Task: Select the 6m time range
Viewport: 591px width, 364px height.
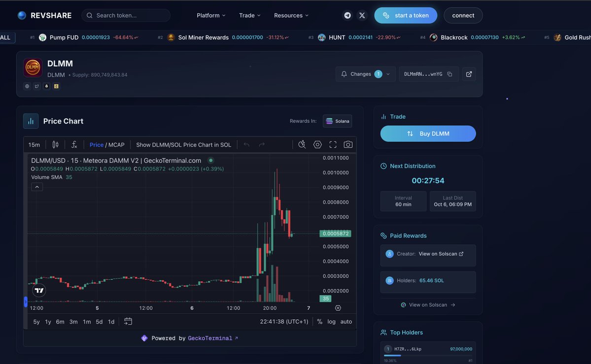Action: 60,322
